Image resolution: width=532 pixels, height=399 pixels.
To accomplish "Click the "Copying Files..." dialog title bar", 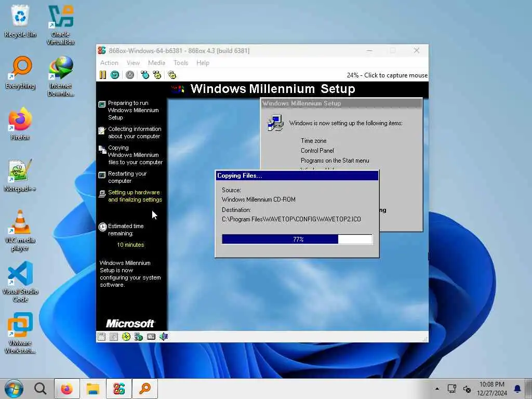I will (x=297, y=176).
